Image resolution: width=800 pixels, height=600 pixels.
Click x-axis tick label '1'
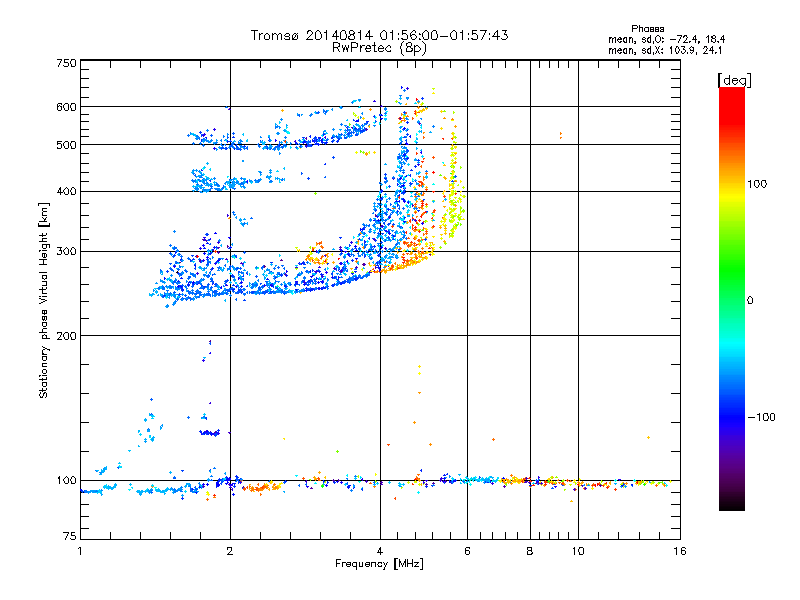[80, 551]
